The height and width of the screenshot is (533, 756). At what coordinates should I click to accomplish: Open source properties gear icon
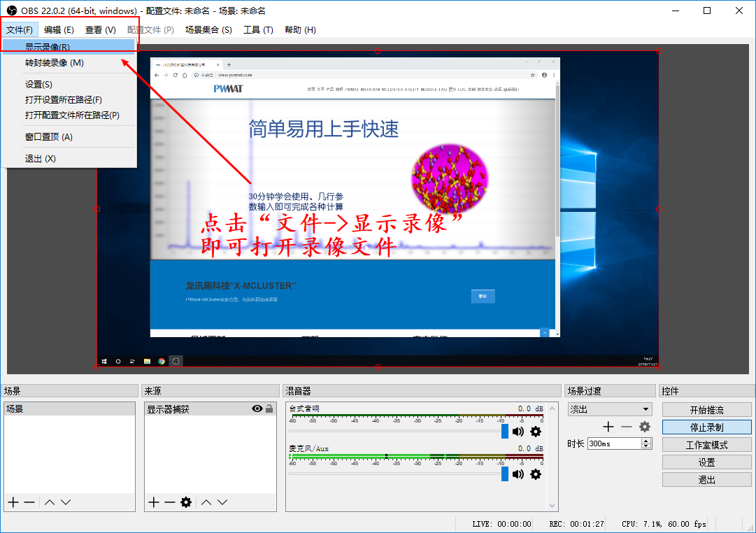coord(186,503)
